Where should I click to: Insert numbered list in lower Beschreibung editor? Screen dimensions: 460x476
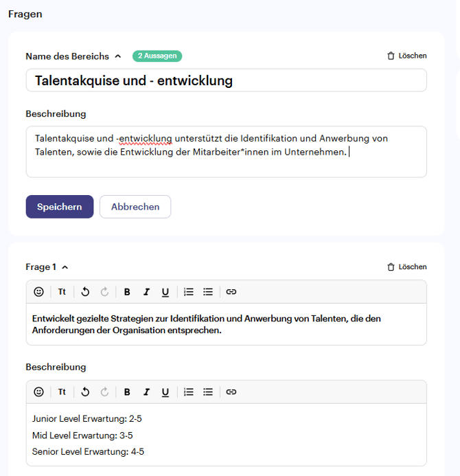coord(188,392)
